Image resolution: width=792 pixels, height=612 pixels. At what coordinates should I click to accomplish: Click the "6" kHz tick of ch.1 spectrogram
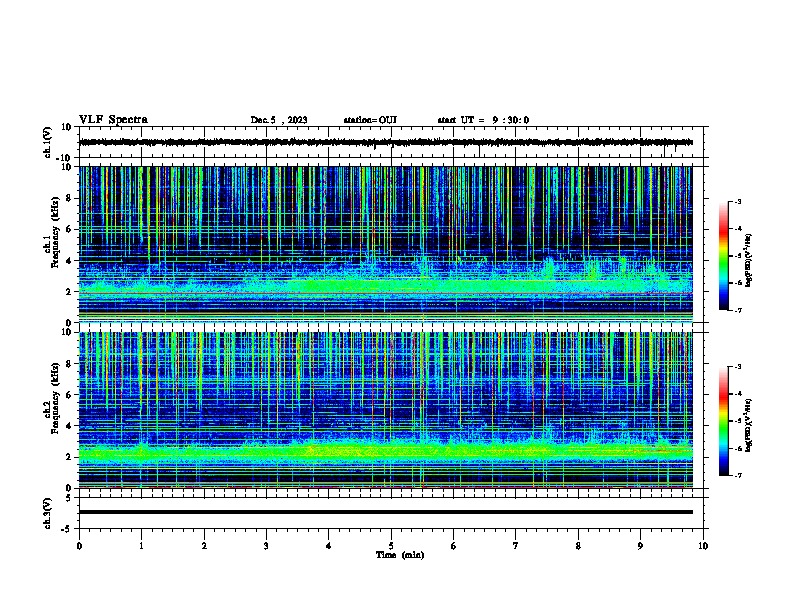[69, 229]
